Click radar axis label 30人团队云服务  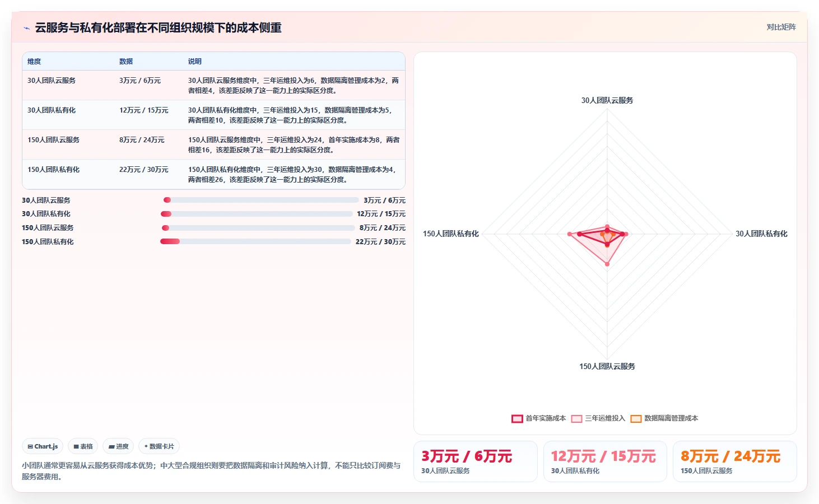(x=607, y=100)
